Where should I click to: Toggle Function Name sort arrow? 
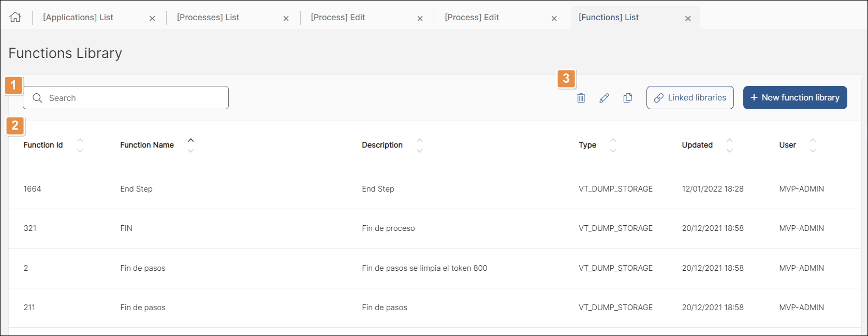[190, 145]
